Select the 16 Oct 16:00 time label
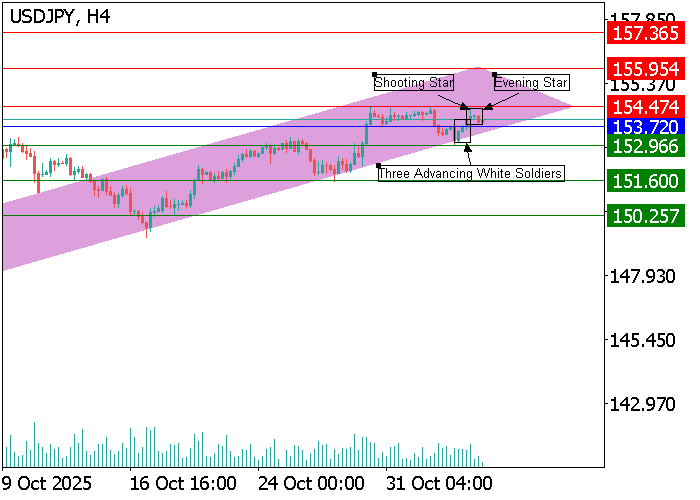Viewport: 700px width, 500px height. (183, 483)
